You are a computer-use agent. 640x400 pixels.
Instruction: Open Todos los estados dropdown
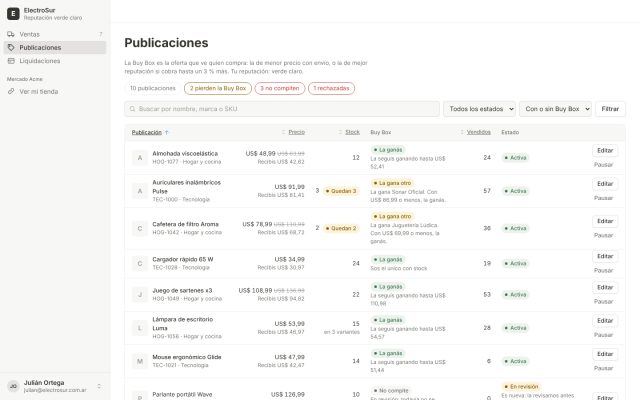480,109
